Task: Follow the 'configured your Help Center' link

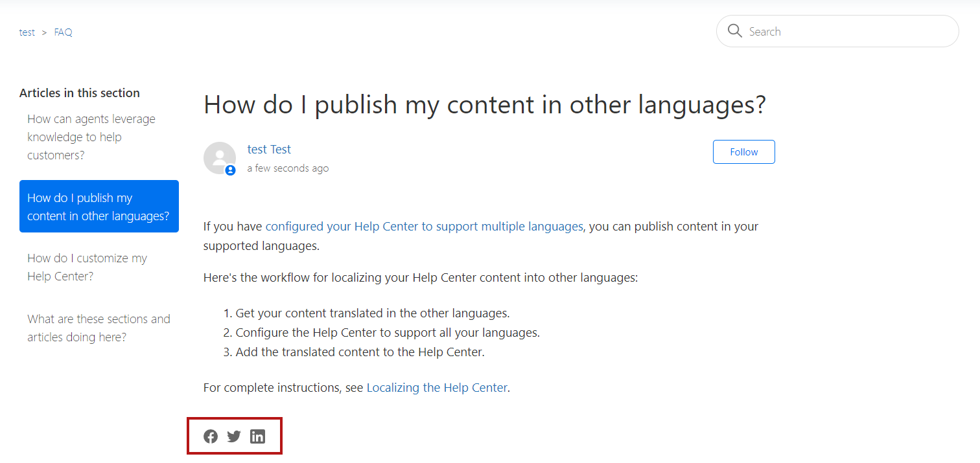Action: point(424,227)
